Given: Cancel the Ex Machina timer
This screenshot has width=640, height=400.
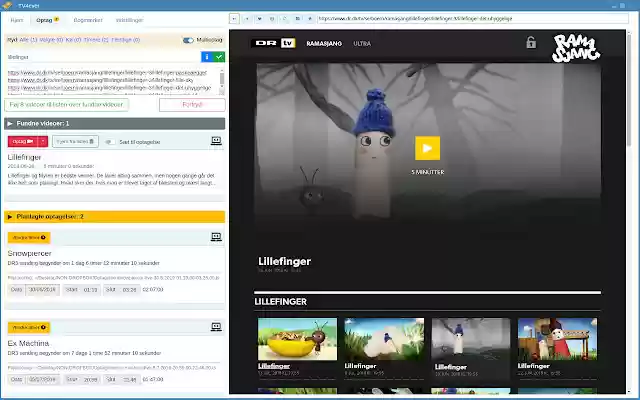Looking at the screenshot, I should point(29,327).
